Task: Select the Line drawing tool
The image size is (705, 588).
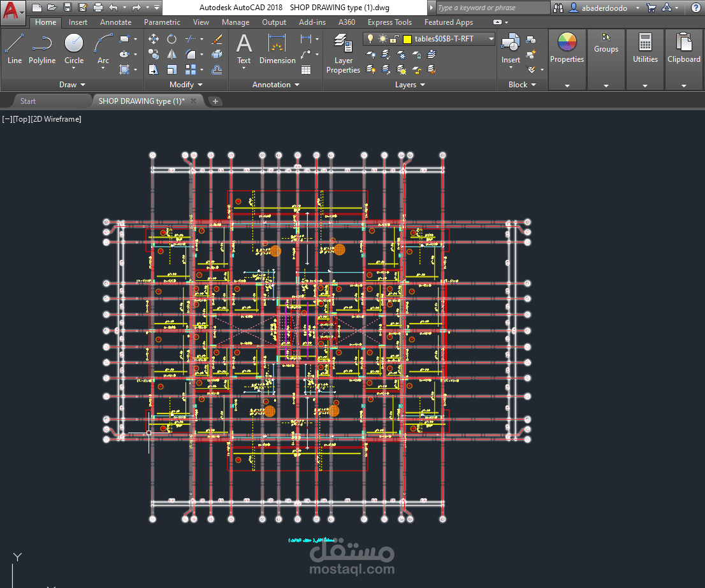Action: (x=15, y=49)
